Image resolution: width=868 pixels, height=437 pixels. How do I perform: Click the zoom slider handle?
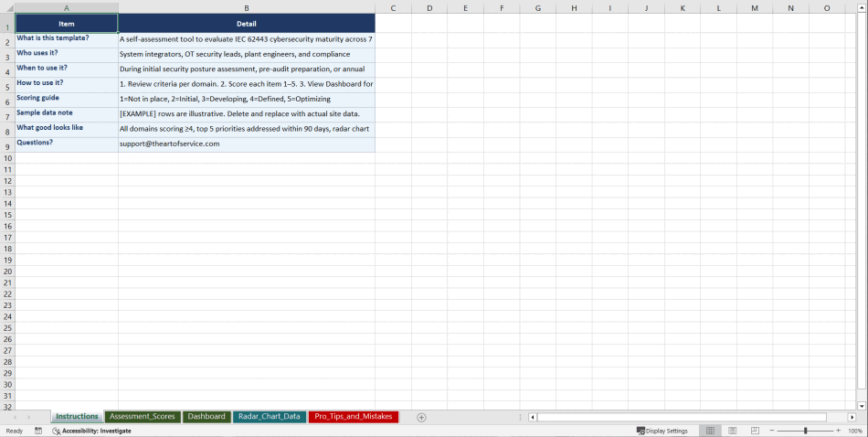[805, 431]
